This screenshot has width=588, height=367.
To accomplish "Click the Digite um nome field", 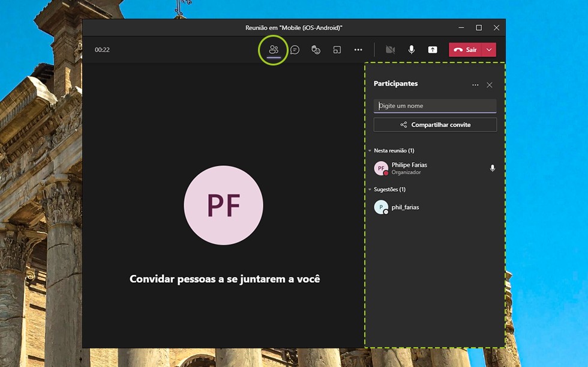I will (x=435, y=106).
